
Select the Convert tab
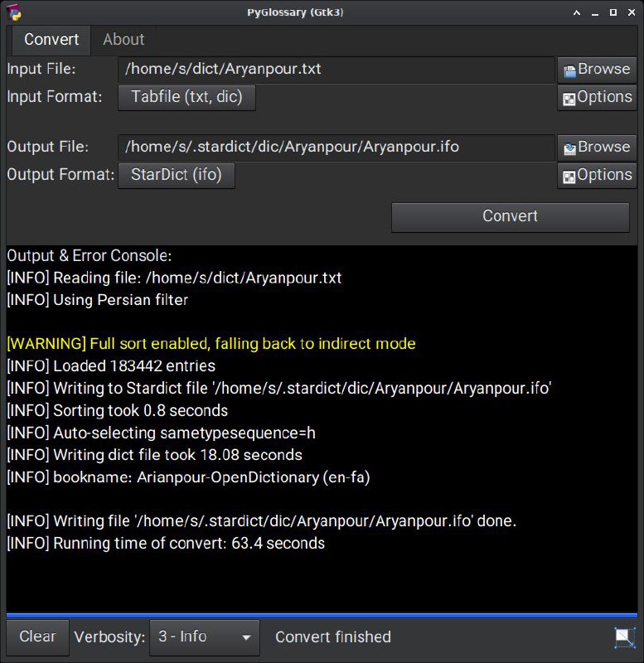51,40
